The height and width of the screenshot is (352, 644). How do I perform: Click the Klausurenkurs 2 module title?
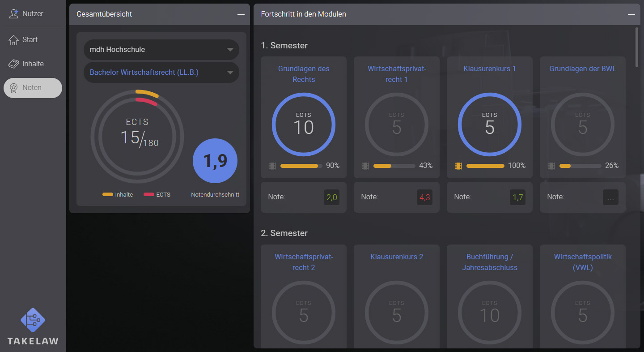(x=396, y=257)
